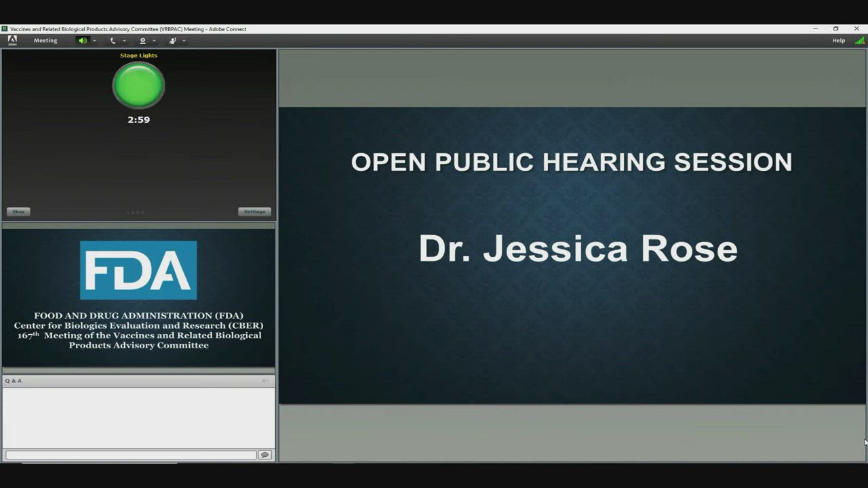Open the Help menu
Viewport: 868px width, 488px height.
[x=838, y=41]
